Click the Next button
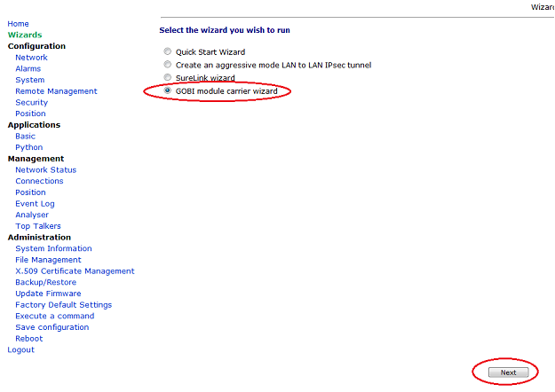This screenshot has height=392, width=555. tap(508, 372)
